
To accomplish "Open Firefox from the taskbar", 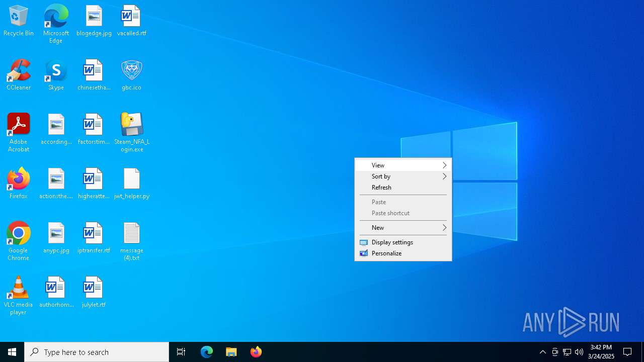I will (x=256, y=352).
